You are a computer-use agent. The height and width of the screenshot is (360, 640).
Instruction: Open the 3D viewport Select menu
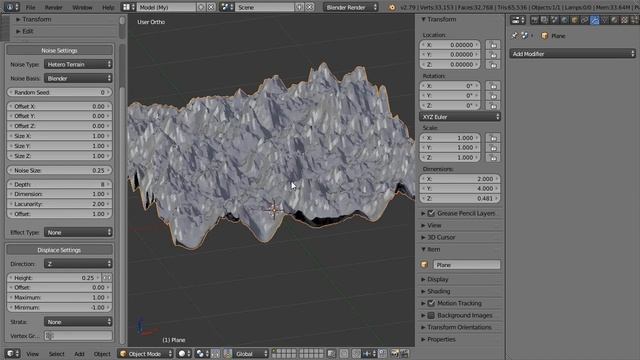click(x=57, y=354)
